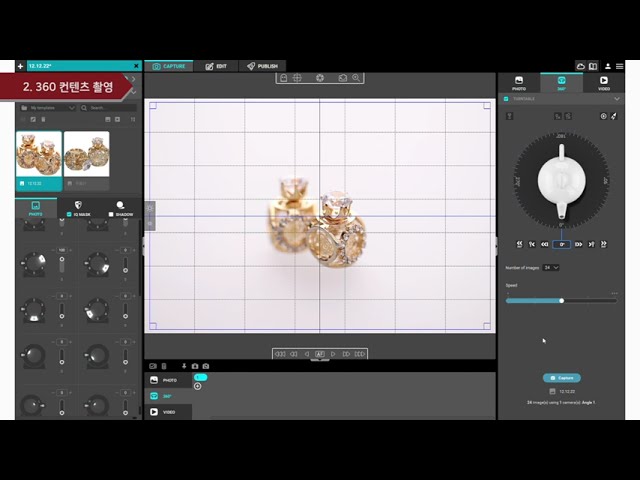This screenshot has height=480, width=640.
Task: Move focus far forward with the triple-right arrow
Action: [x=360, y=354]
